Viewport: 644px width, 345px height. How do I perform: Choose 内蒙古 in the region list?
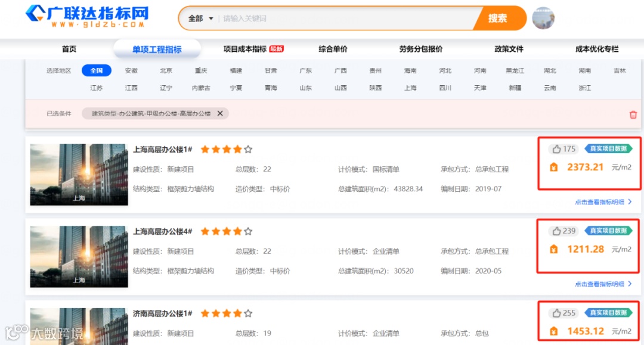[202, 88]
